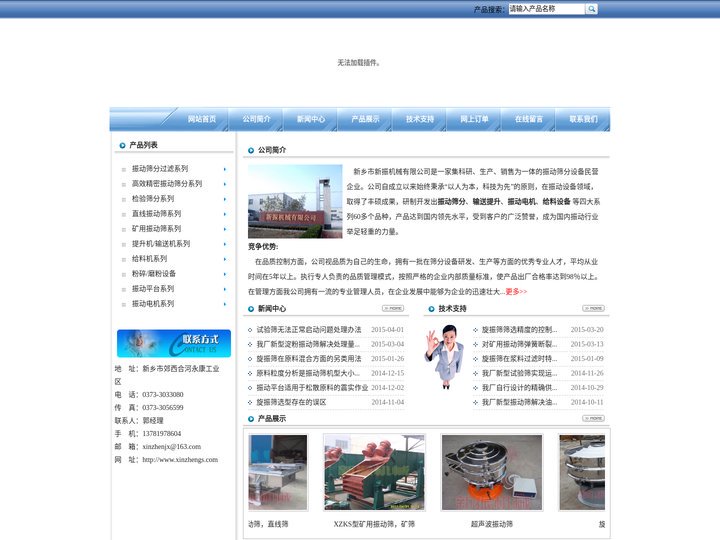Click bullet icon beside 产品展示 heading
Screen dimensions: 720x540
point(251,419)
